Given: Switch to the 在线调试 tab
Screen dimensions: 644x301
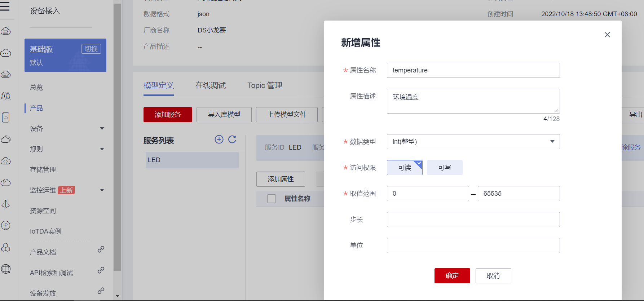Looking at the screenshot, I should tap(210, 85).
